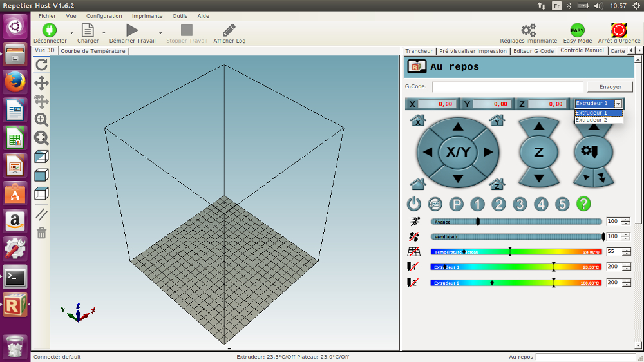The width and height of the screenshot is (644, 362).
Task: Open the Outils menu
Action: [180, 16]
